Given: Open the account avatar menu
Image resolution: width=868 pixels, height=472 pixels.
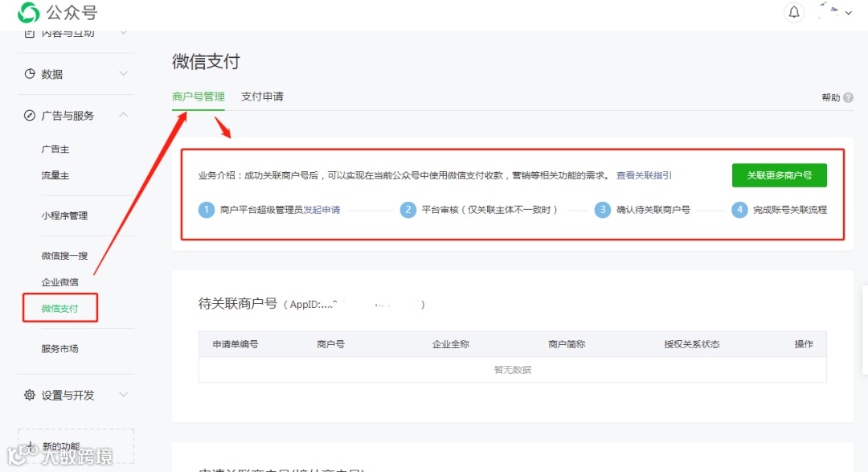Looking at the screenshot, I should [828, 11].
